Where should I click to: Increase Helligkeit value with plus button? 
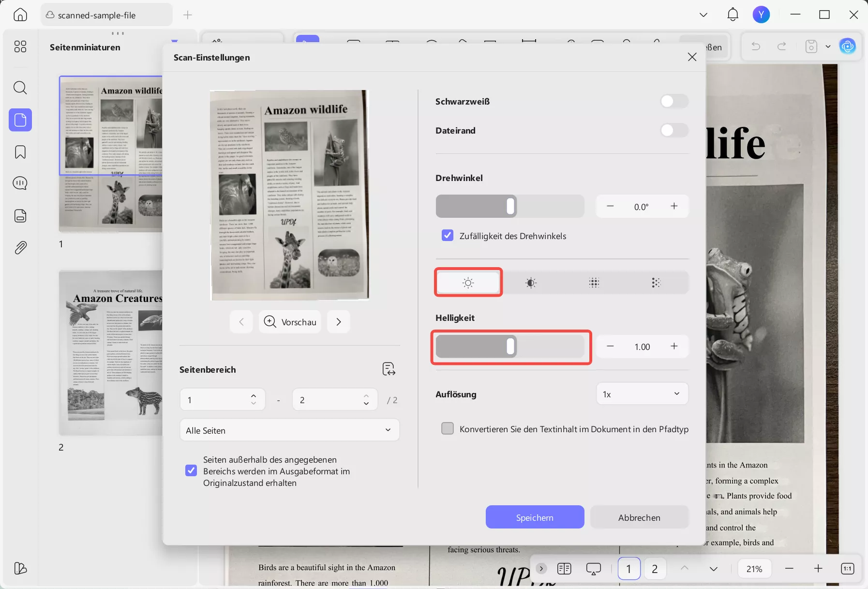(674, 347)
